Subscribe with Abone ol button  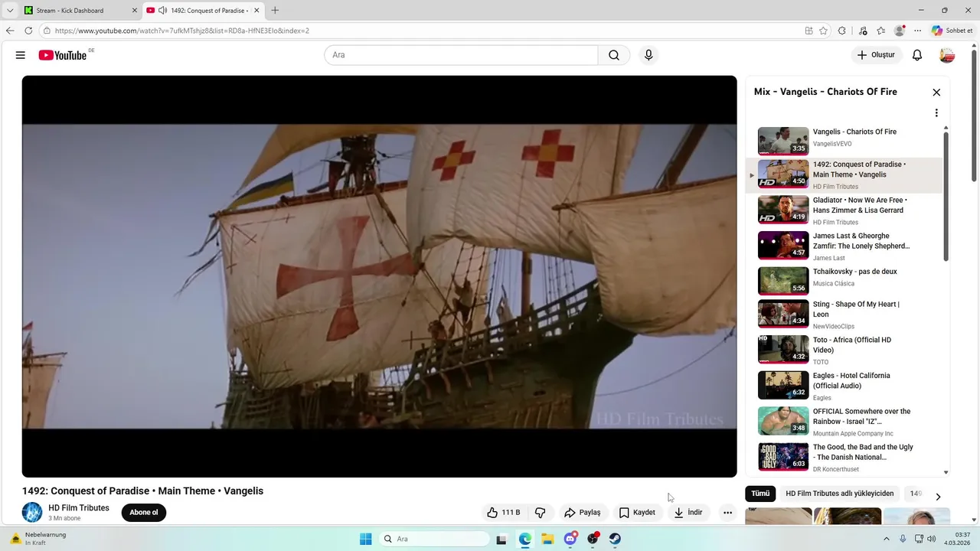click(x=144, y=513)
